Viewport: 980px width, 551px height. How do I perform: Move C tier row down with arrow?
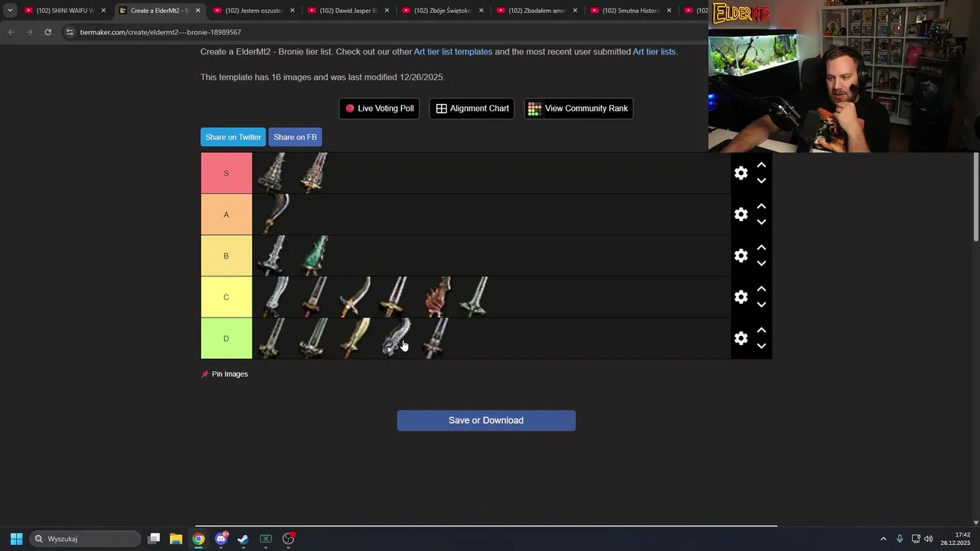click(761, 305)
